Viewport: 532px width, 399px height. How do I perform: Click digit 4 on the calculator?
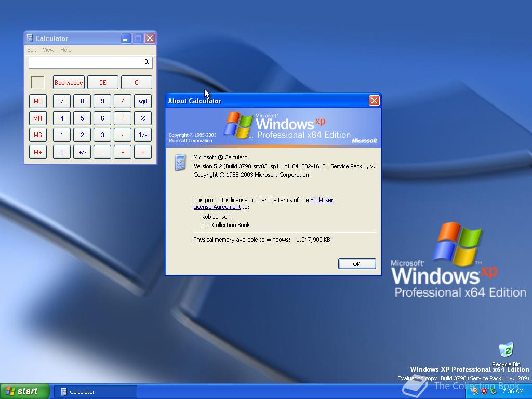(x=62, y=118)
